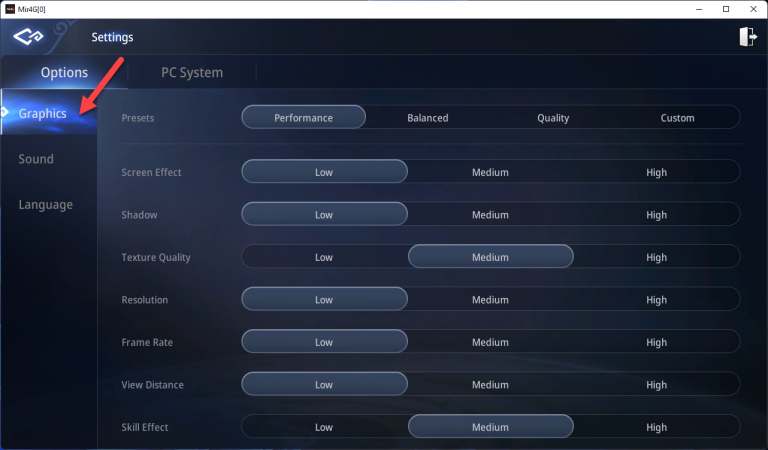Set Skill Effect to High
The image size is (768, 450).
(656, 427)
